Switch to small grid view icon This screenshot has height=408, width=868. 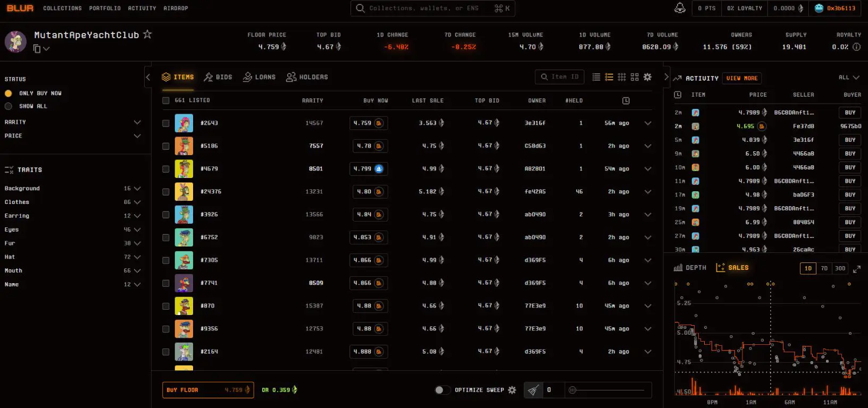tap(622, 77)
